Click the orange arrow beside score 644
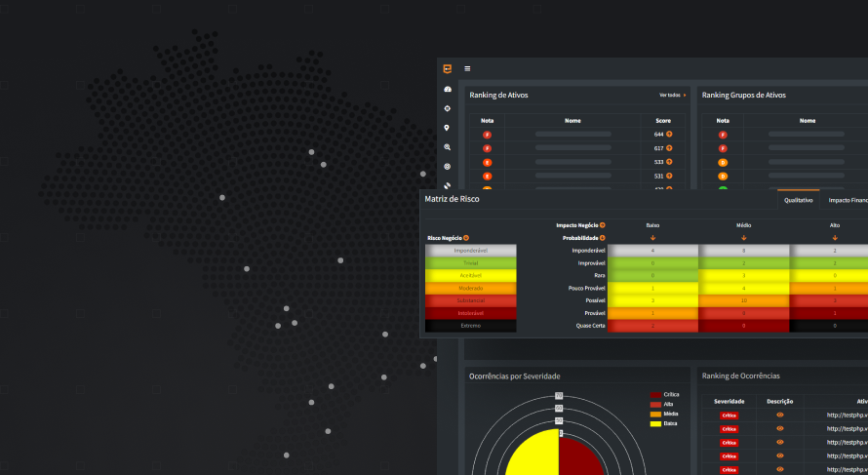 (669, 134)
